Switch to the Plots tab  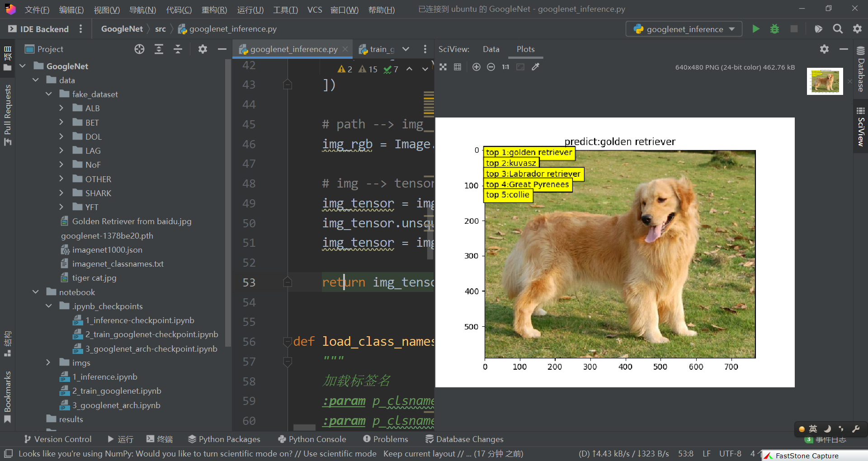pos(525,49)
